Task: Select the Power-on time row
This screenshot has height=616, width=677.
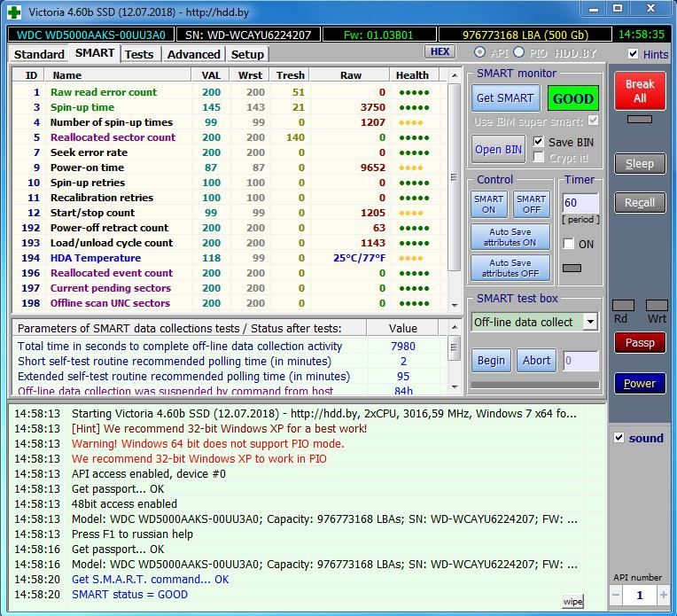Action: [230, 168]
